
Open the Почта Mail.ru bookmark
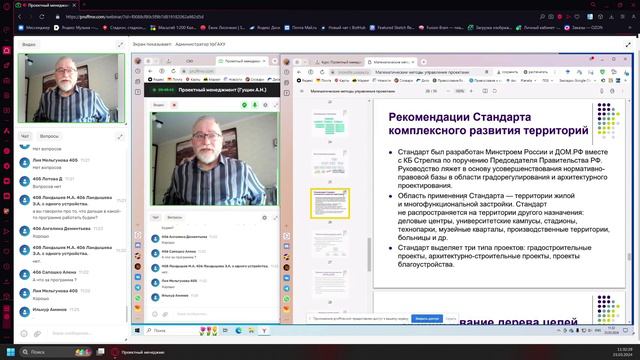(x=300, y=28)
